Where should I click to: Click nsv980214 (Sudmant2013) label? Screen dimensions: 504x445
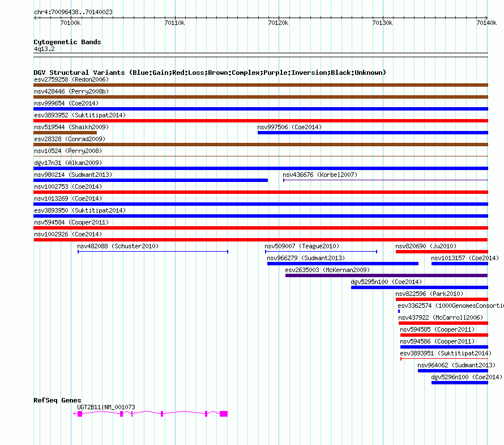[x=73, y=175]
